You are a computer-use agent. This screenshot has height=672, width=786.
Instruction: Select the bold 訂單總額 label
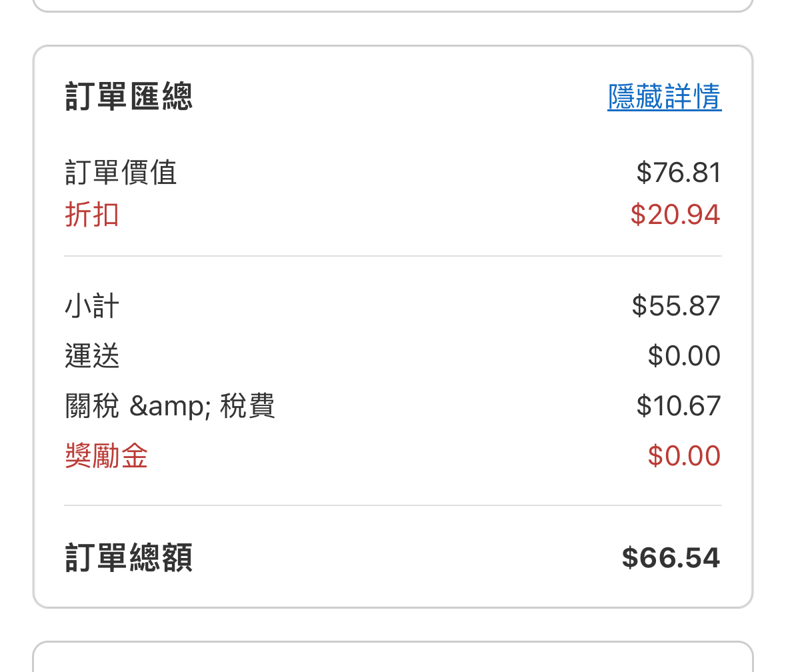click(x=129, y=558)
